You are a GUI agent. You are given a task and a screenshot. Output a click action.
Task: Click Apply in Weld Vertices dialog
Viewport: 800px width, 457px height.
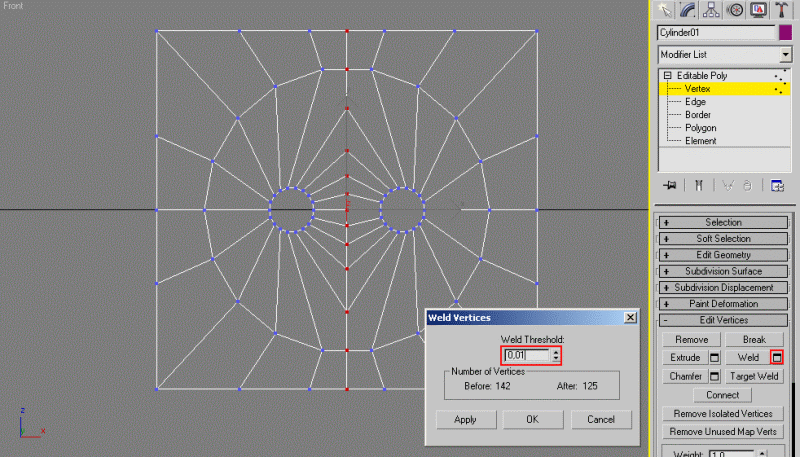click(x=465, y=420)
